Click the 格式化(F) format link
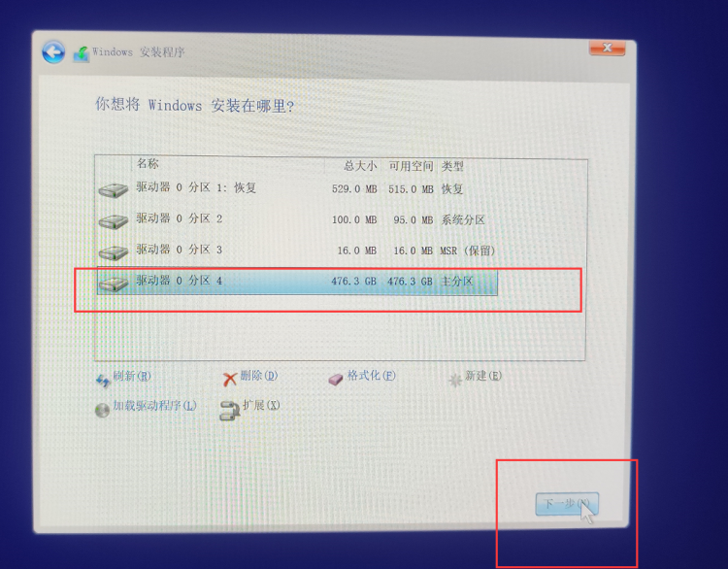 [x=372, y=376]
